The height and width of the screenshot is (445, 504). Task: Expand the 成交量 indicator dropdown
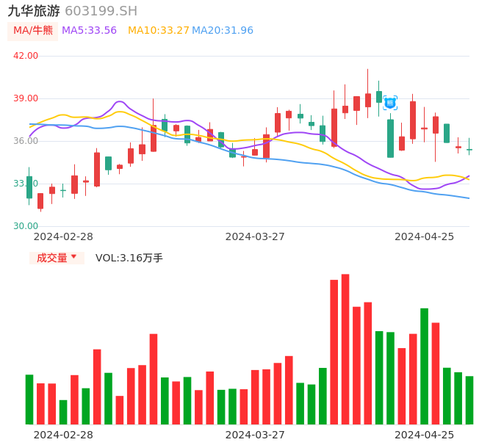57,258
